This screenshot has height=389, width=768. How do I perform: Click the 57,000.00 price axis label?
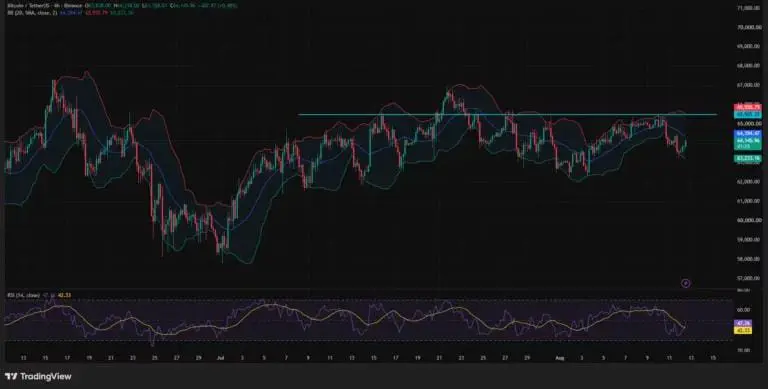pos(748,278)
